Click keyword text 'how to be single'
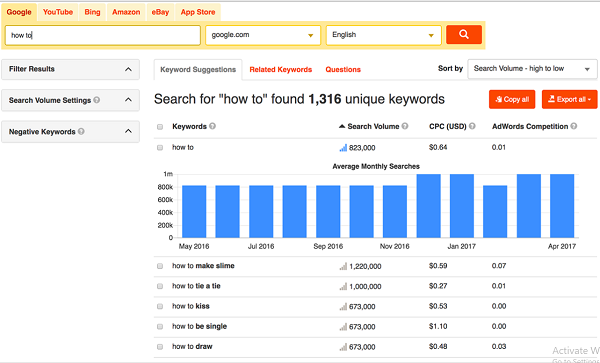Image resolution: width=600 pixels, height=363 pixels. point(199,327)
